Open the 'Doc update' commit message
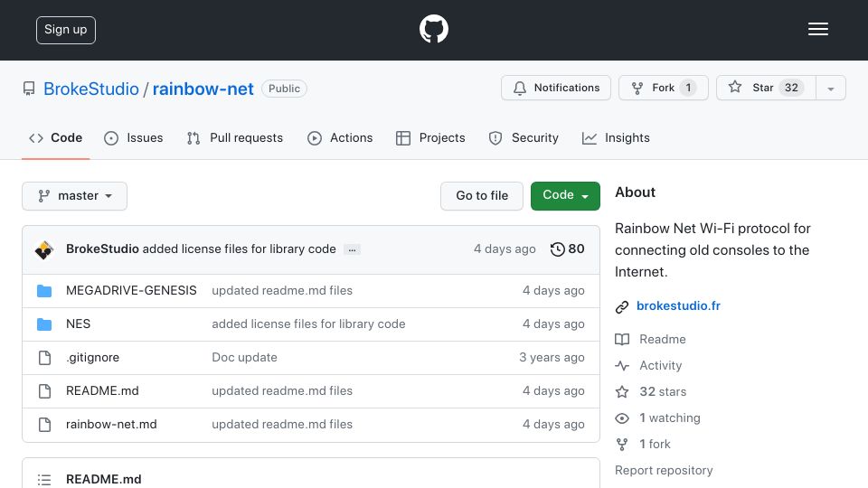This screenshot has width=868, height=488. (x=244, y=358)
